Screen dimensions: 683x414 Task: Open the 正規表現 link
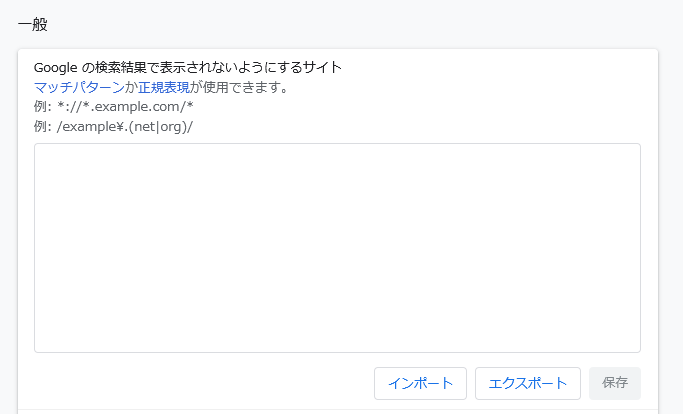164,87
